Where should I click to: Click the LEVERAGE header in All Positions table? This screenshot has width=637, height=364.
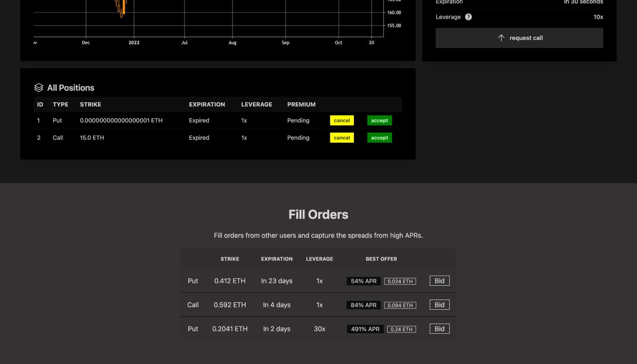[257, 104]
